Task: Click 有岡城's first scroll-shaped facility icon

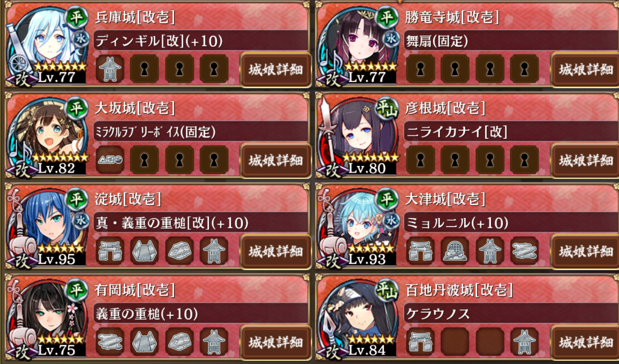Action: tap(110, 341)
